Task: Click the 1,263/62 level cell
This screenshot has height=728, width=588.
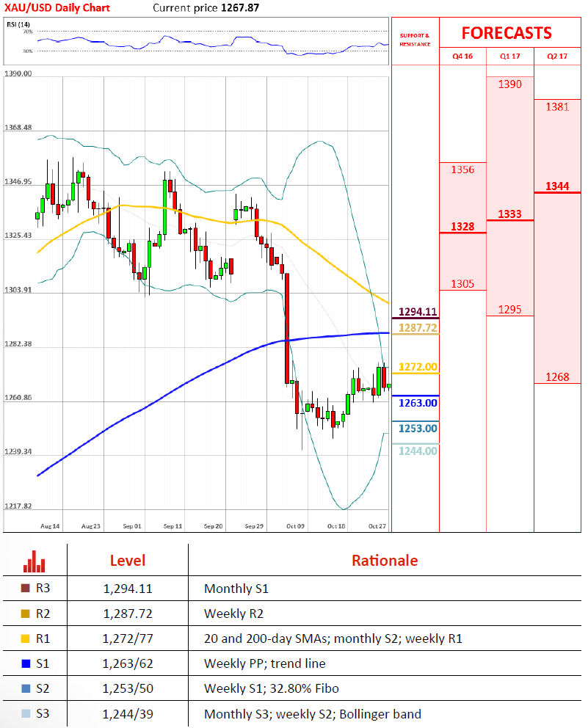Action: (x=128, y=664)
